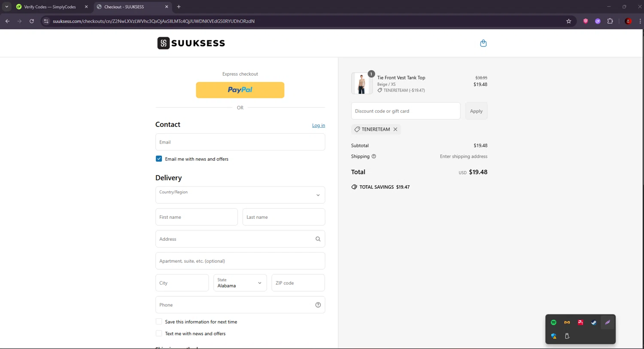The width and height of the screenshot is (644, 349).
Task: Open the browser extensions puzzle icon
Action: click(610, 21)
